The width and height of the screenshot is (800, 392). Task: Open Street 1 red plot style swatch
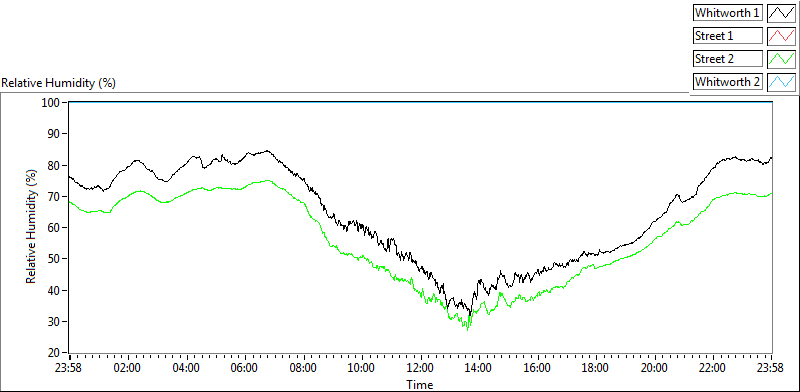pyautogui.click(x=782, y=36)
